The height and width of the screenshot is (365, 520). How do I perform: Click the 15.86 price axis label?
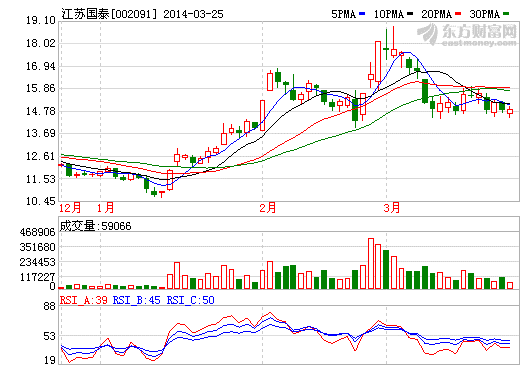41,88
